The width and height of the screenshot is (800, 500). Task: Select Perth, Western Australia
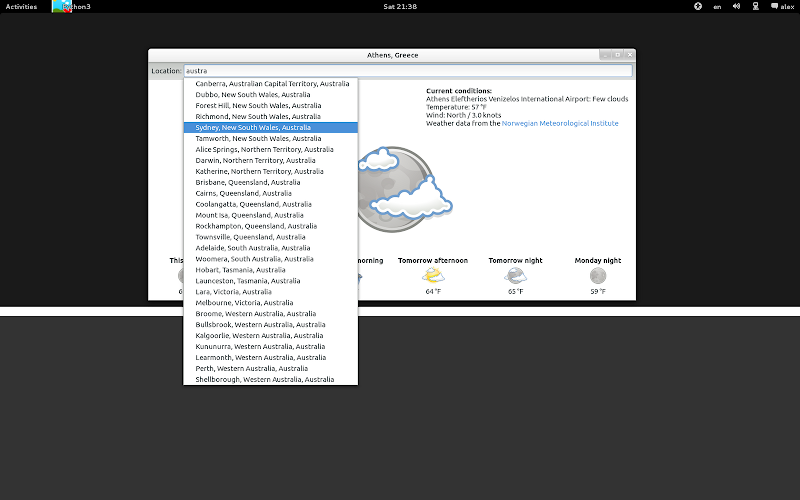tap(271, 369)
